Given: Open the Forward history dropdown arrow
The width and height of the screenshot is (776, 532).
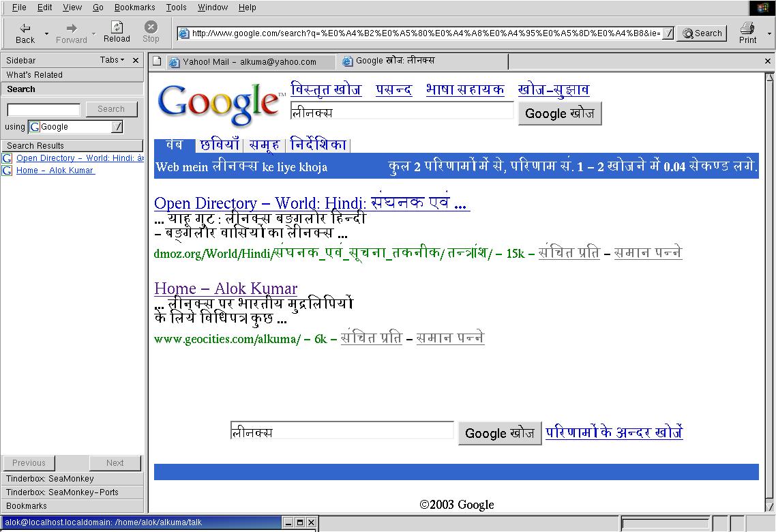Looking at the screenshot, I should tap(93, 33).
